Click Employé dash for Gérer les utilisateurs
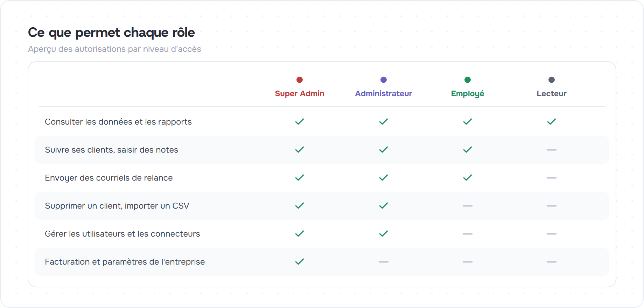Viewport: 644px width, 308px height. [x=468, y=234]
